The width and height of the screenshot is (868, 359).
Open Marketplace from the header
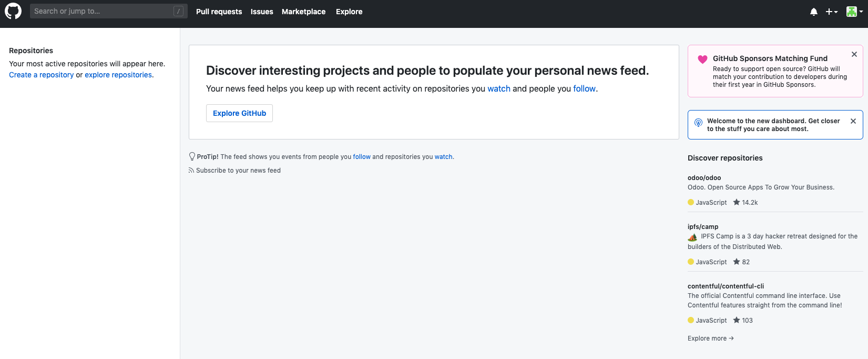click(303, 12)
